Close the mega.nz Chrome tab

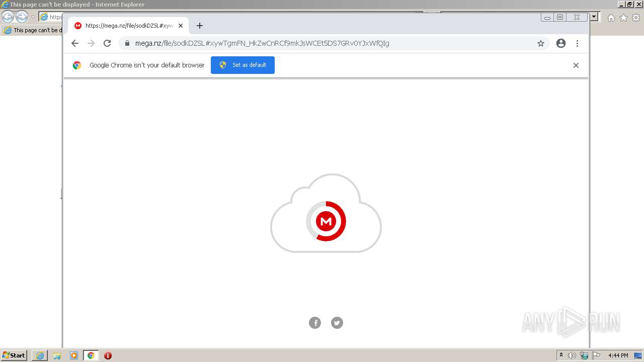181,26
